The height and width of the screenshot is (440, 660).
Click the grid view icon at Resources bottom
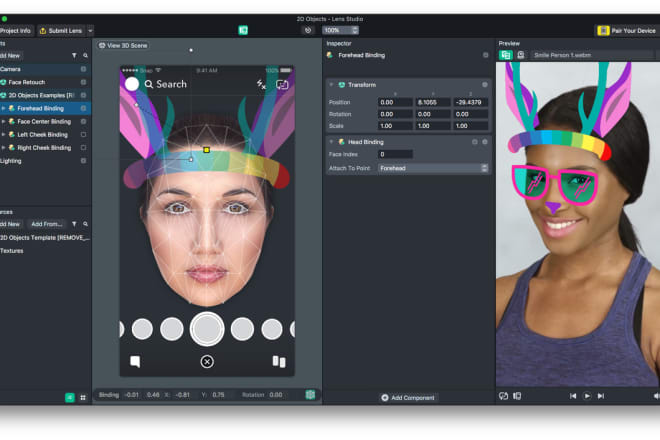coord(83,397)
